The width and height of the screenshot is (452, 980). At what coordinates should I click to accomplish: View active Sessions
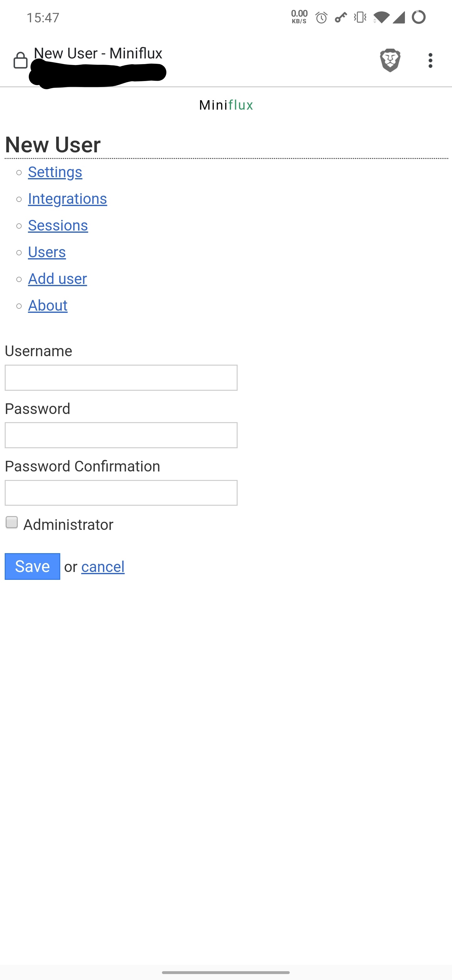tap(58, 225)
